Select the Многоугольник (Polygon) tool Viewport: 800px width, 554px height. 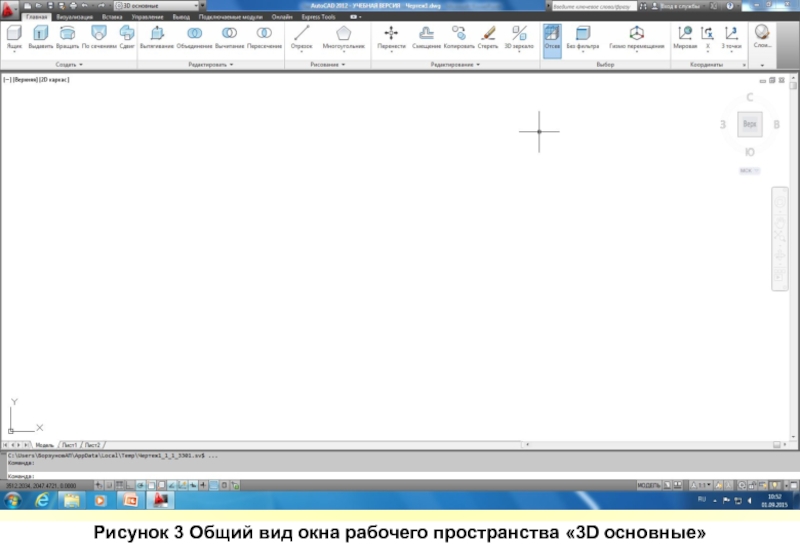(343, 35)
